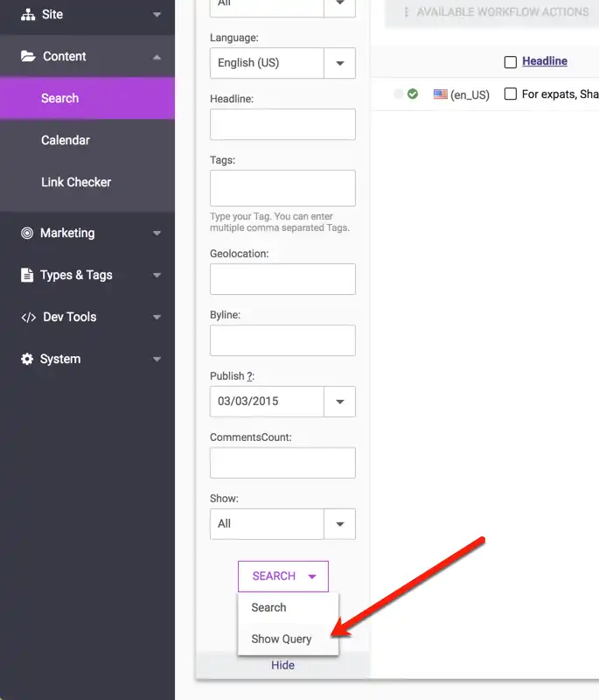Screen dimensions: 599x700
Task: Click the US flag language icon
Action: point(441,94)
